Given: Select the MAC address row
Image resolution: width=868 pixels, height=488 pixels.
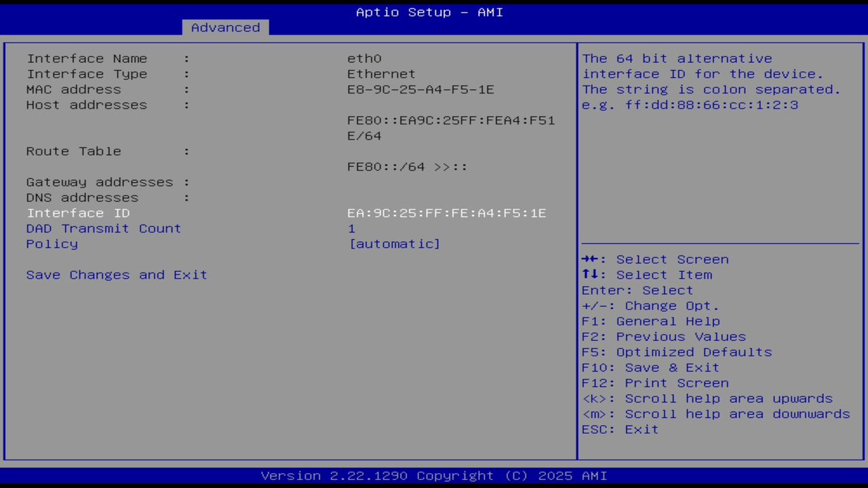Looking at the screenshot, I should pyautogui.click(x=73, y=89).
